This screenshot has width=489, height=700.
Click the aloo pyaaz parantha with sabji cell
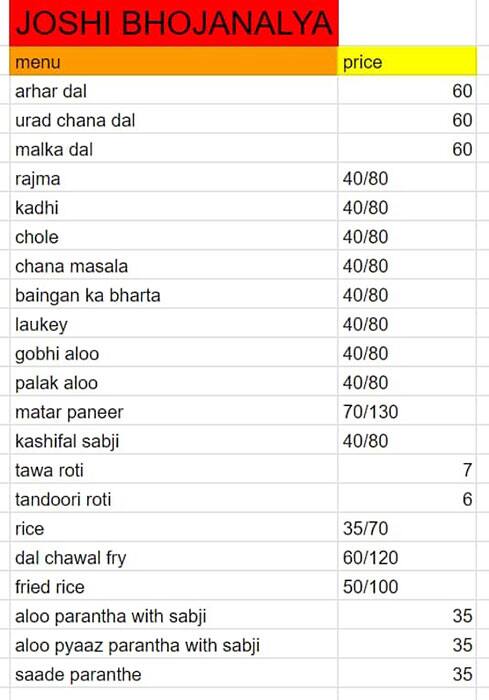pos(174,645)
